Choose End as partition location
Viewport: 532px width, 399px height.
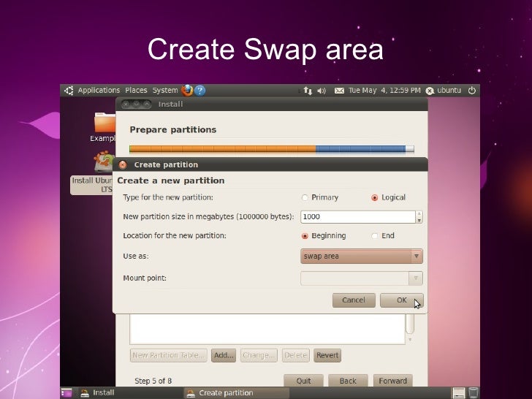(383, 236)
